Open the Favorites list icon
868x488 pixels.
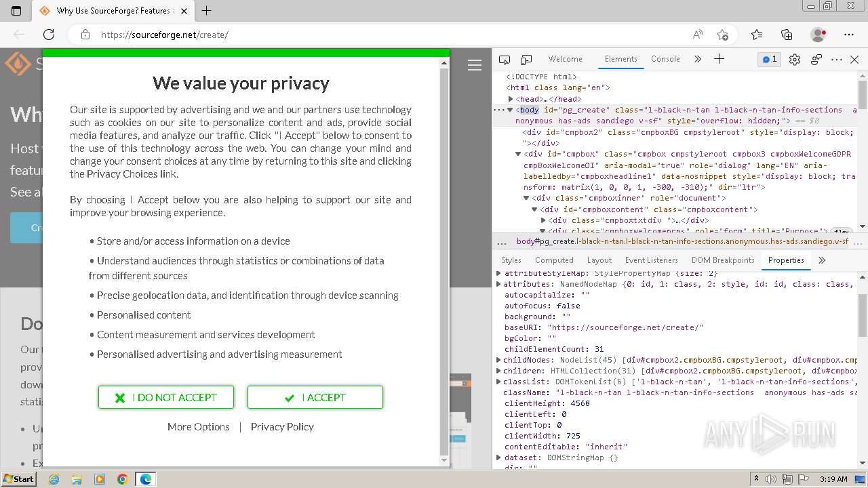point(757,35)
